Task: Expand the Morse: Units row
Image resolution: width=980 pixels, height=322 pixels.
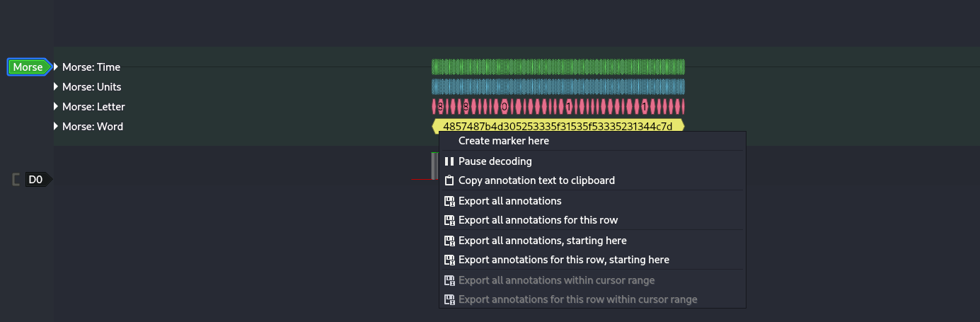Action: click(57, 87)
